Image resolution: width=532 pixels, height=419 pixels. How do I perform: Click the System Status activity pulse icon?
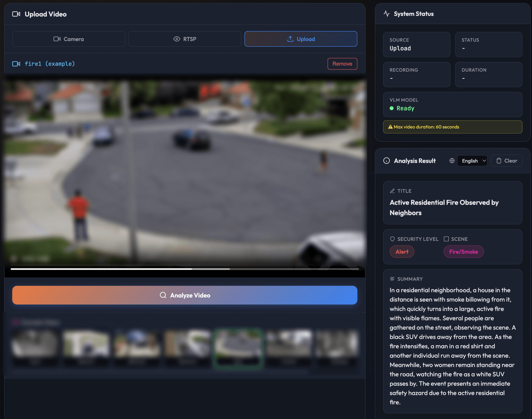(x=386, y=14)
